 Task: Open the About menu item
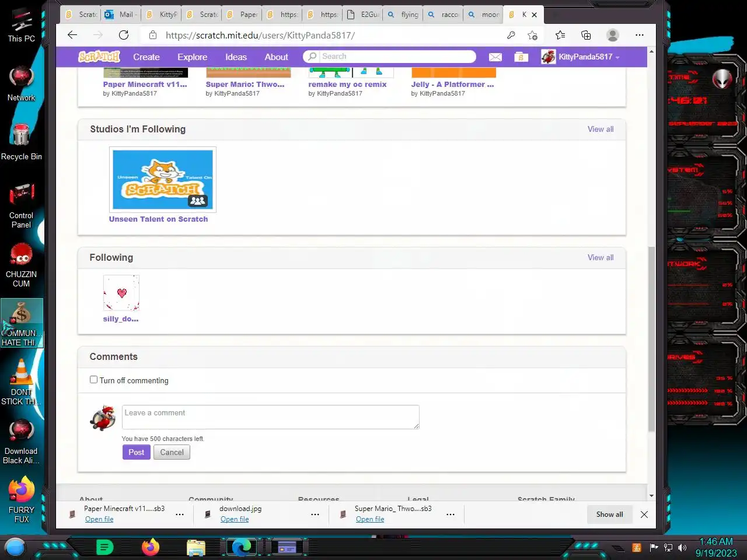point(276,57)
